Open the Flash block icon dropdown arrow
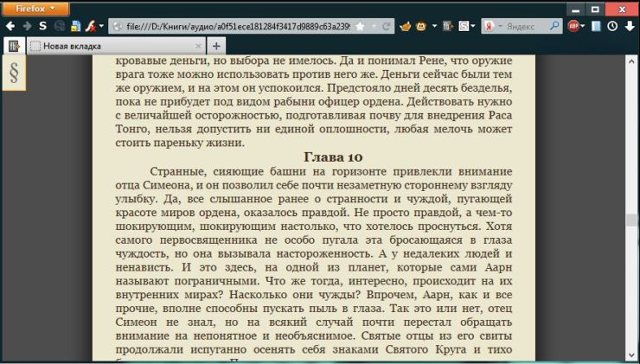640x364 pixels. pyautogui.click(x=101, y=27)
